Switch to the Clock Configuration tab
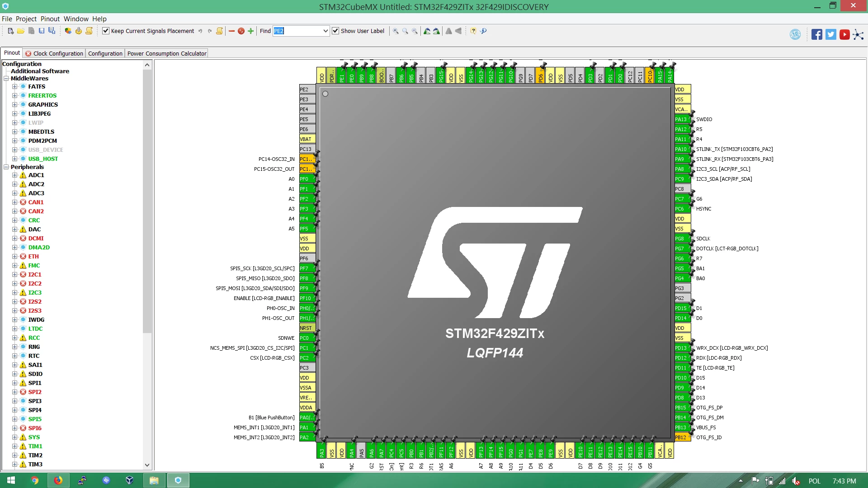The image size is (868, 488). tap(54, 53)
